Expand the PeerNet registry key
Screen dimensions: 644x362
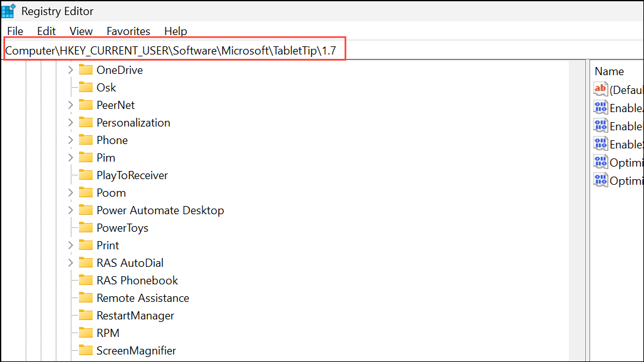pos(71,105)
